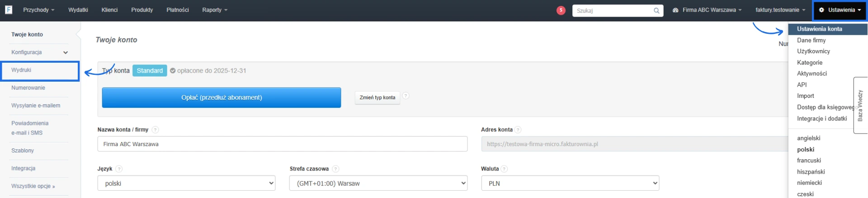Open Wysyłanie e-mailem in sidebar
This screenshot has width=868, height=198.
(x=36, y=106)
